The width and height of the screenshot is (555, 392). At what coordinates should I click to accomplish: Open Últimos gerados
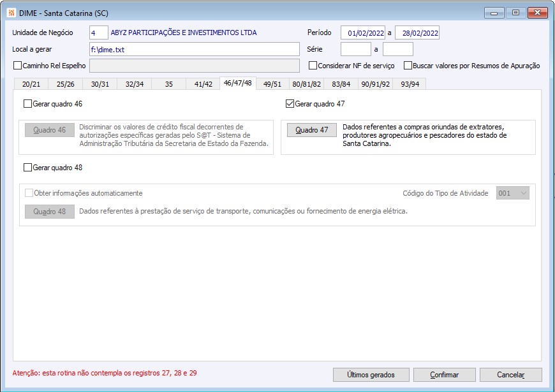click(371, 375)
